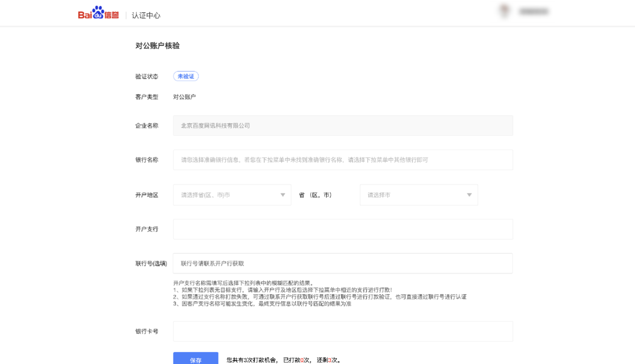Focus the 银行卡号 card number field
The height and width of the screenshot is (364, 635).
pyautogui.click(x=343, y=331)
